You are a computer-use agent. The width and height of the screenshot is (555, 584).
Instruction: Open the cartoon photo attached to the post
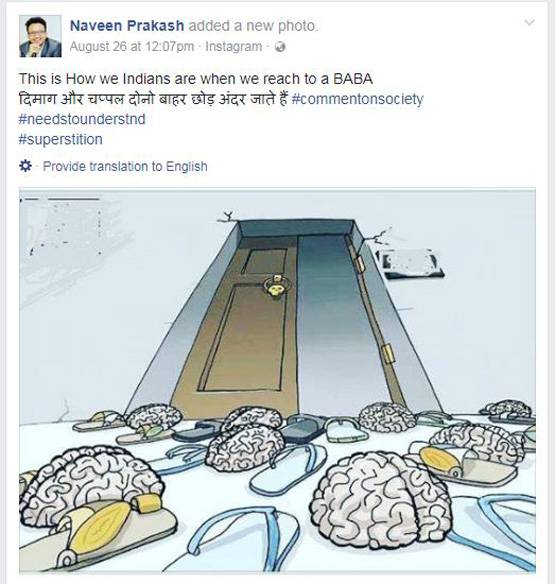[x=278, y=380]
